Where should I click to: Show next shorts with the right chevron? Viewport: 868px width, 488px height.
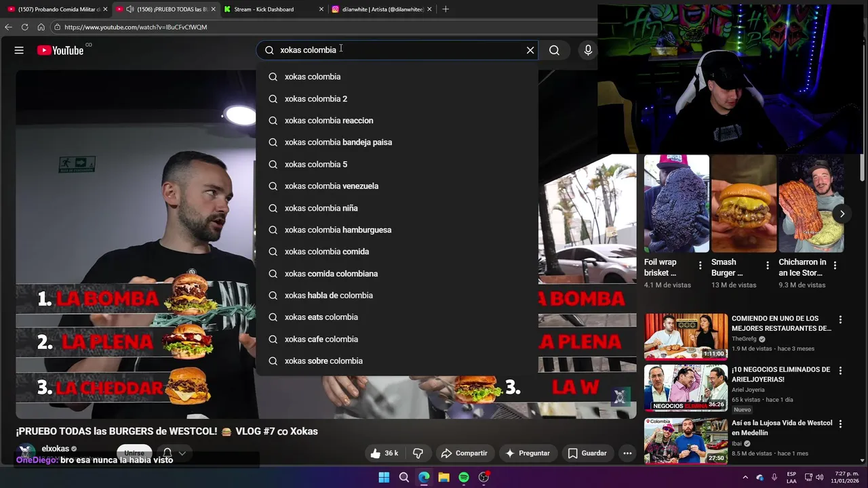coord(842,213)
